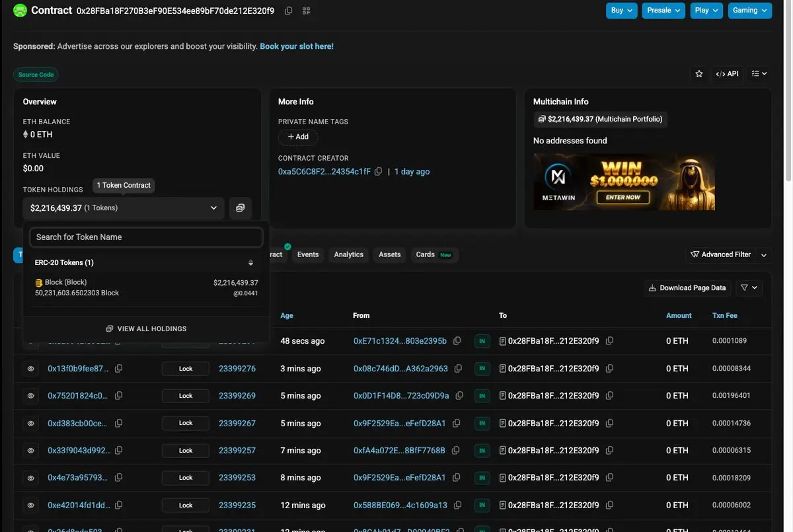Open the Multichain Portfolio $2,216,439.37 badge
This screenshot has width=793, height=532.
click(x=599, y=119)
